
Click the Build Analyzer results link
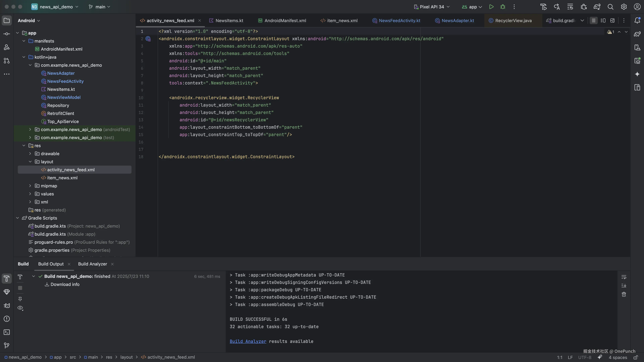pos(248,341)
